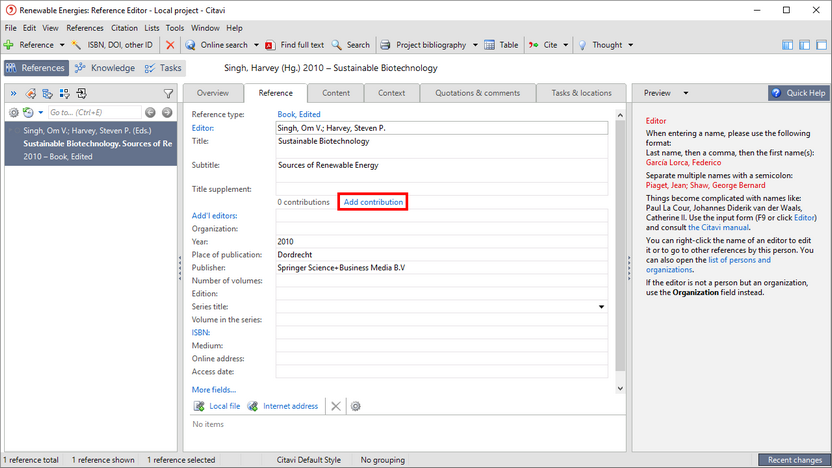Image resolution: width=832 pixels, height=468 pixels.
Task: Open the Content tab
Action: pos(336,93)
